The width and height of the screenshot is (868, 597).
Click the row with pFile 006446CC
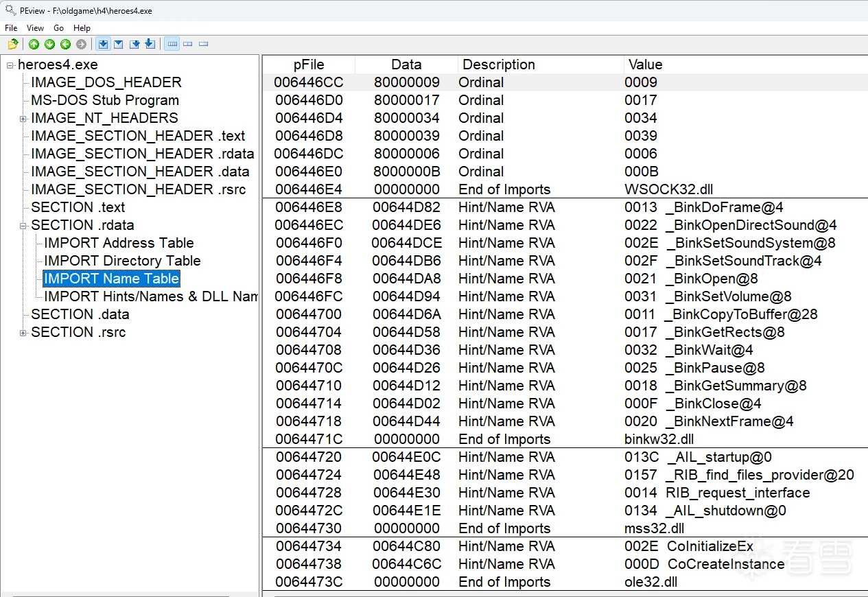tap(565, 82)
